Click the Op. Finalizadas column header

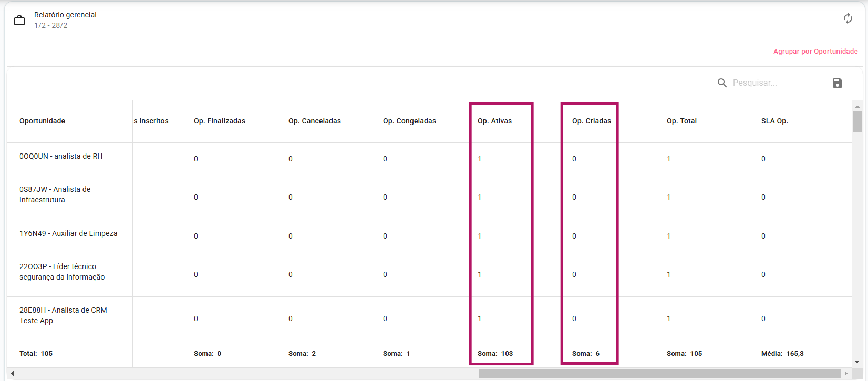click(x=219, y=121)
